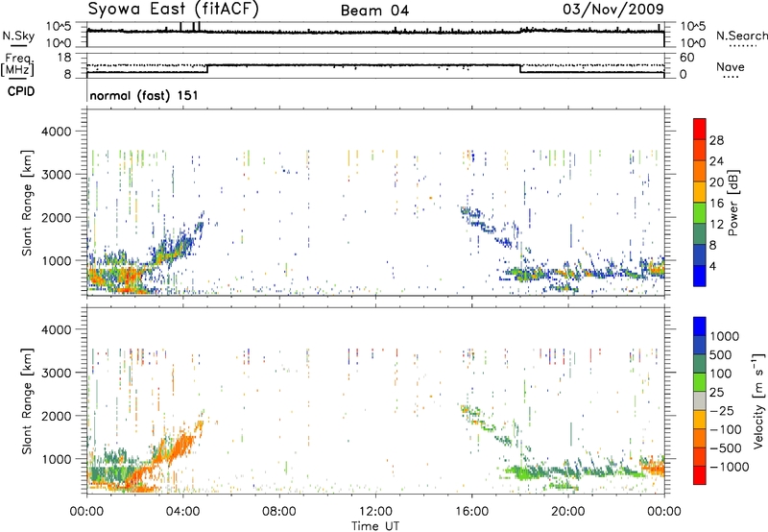Click the velocity panel's 'Slant Range [km]' label
768x532 pixels.
[27, 401]
